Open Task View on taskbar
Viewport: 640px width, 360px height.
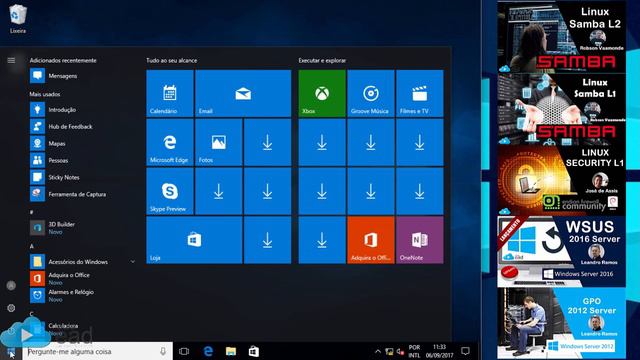184,351
